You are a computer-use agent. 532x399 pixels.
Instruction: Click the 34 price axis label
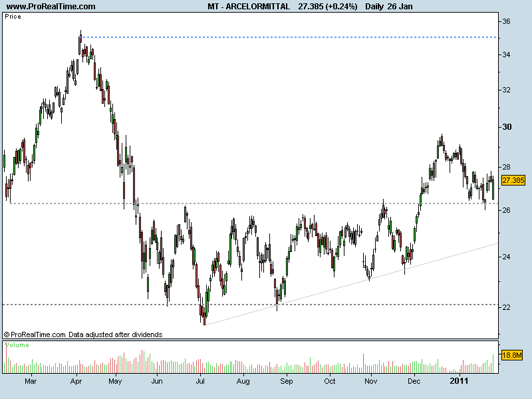click(506, 55)
